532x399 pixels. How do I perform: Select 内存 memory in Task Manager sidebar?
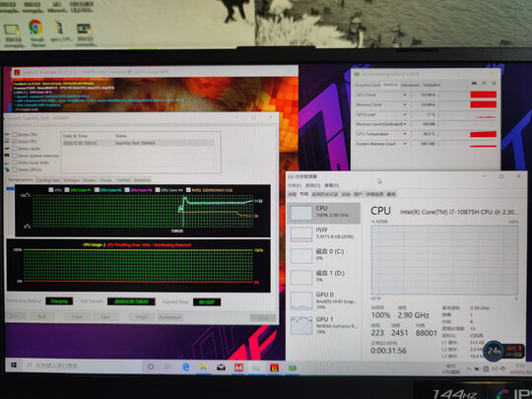point(323,233)
